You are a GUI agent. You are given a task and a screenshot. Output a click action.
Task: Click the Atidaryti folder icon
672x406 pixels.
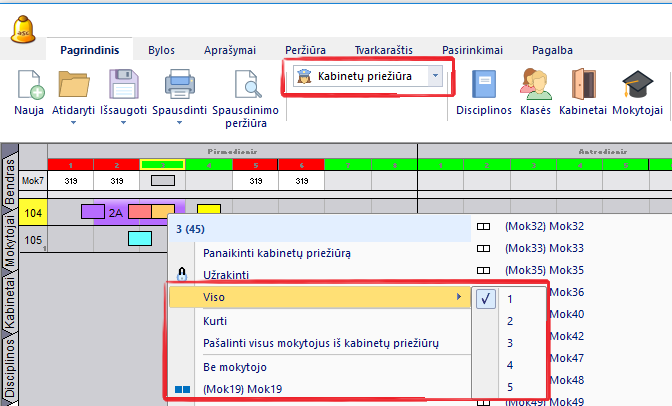pos(74,84)
